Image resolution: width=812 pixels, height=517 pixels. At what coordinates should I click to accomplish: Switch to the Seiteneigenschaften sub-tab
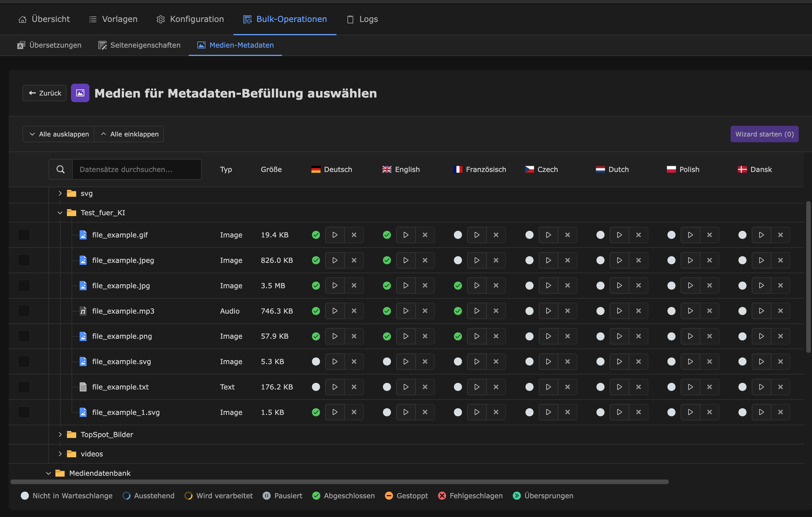(x=139, y=45)
